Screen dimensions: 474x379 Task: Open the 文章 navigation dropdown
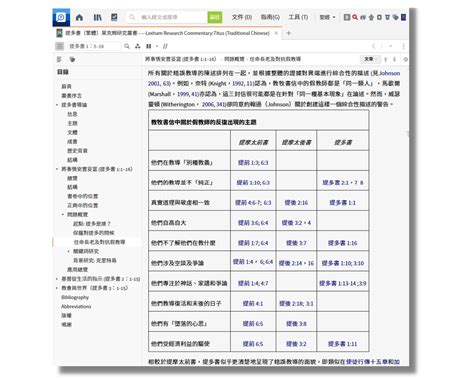pos(370,59)
